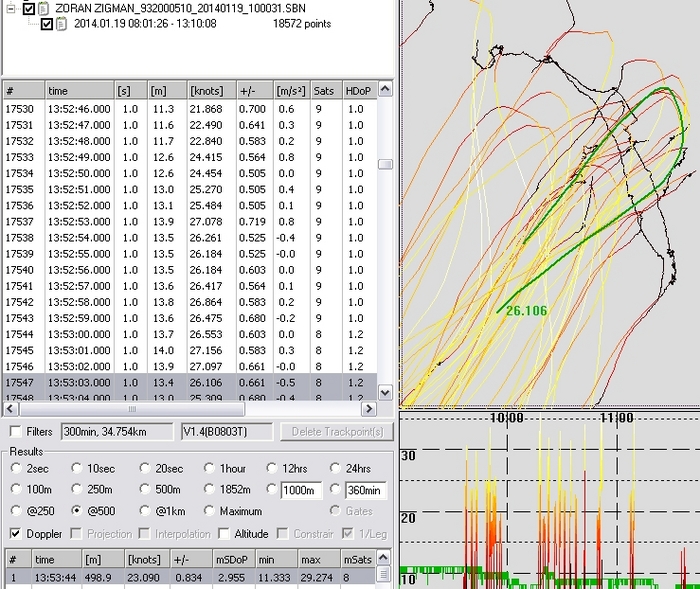Select the @250 results option
The width and height of the screenshot is (700, 589).
click(15, 510)
